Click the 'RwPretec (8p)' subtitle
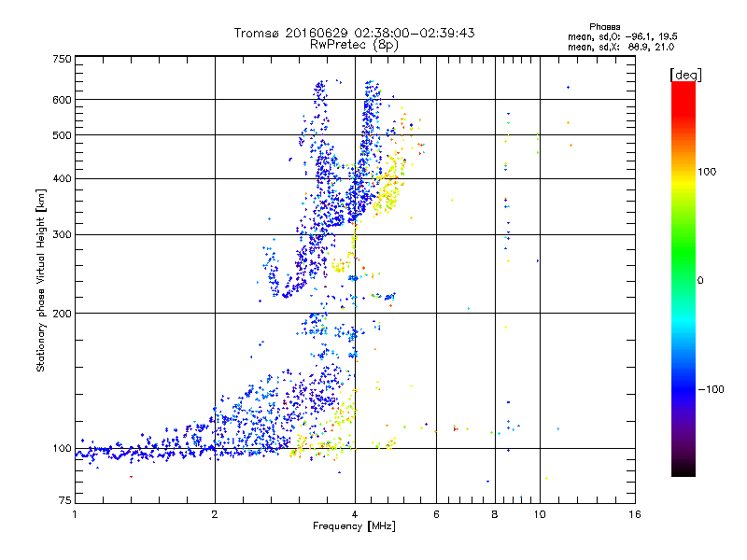The image size is (747, 560). (x=354, y=45)
